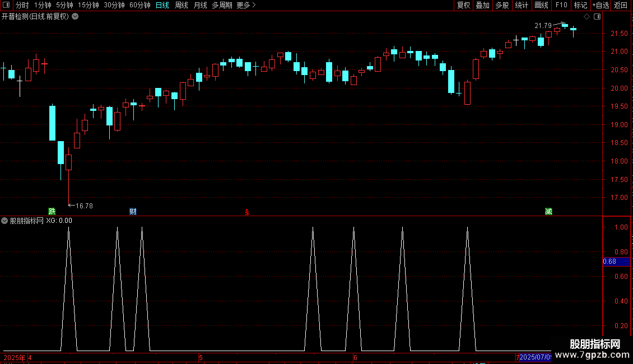Click the 返回 back button
Screen dimensions: 633x364
(621, 5)
